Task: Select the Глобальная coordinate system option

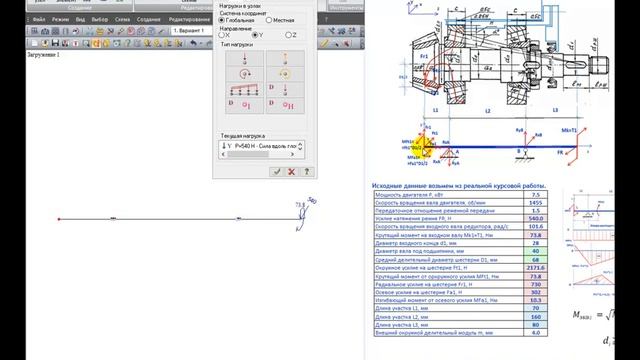Action: pos(237,20)
